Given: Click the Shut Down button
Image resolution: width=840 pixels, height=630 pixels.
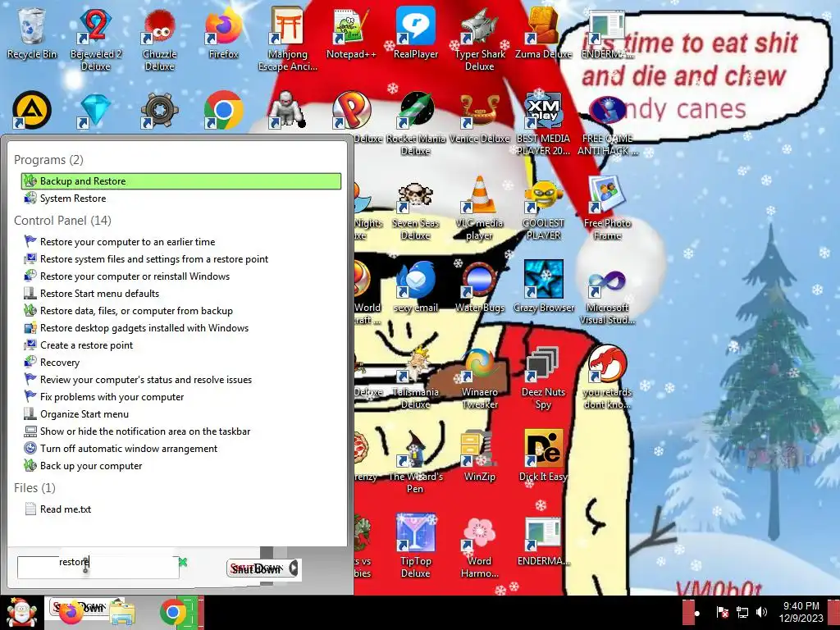Looking at the screenshot, I should (x=258, y=568).
